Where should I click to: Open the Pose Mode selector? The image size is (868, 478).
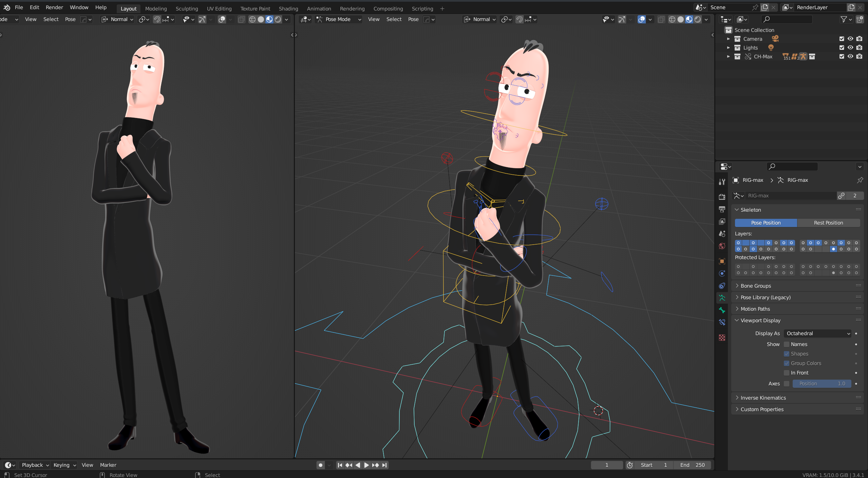click(338, 19)
